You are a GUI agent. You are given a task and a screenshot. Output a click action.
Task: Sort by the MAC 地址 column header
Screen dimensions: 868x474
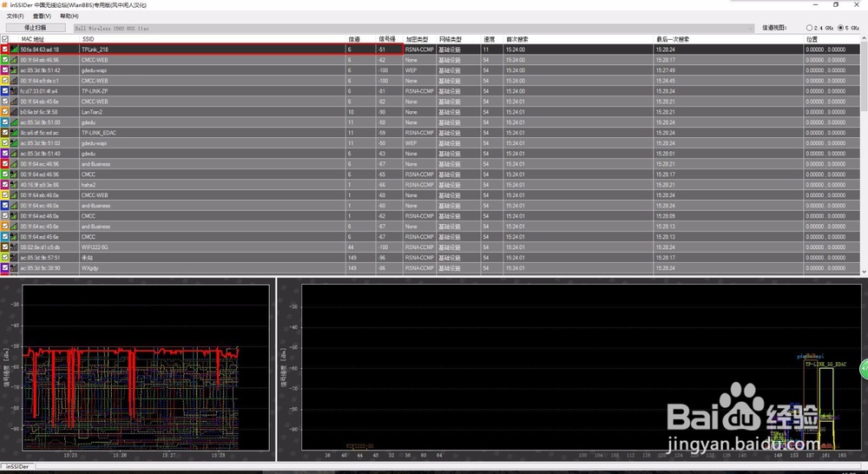pos(49,39)
